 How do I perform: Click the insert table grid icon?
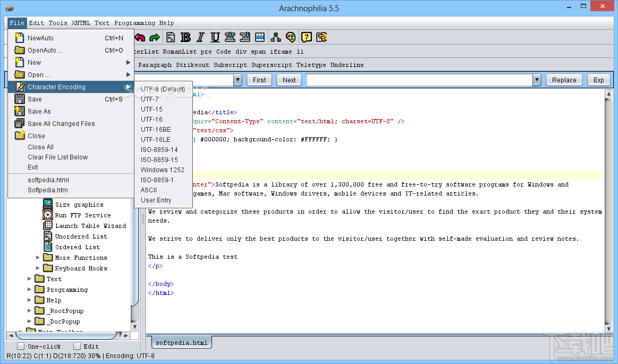pyautogui.click(x=260, y=37)
